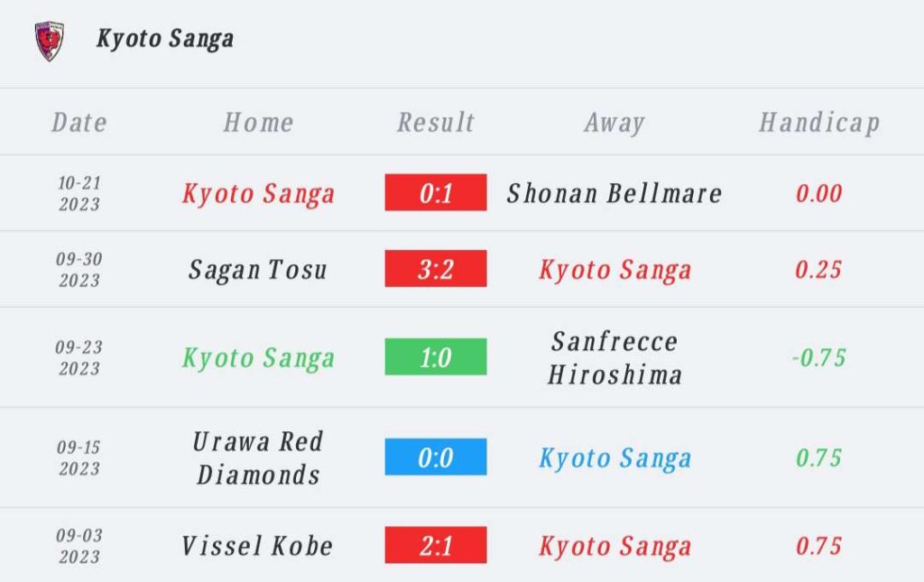
Task: Select the Result column header
Action: pyautogui.click(x=436, y=123)
